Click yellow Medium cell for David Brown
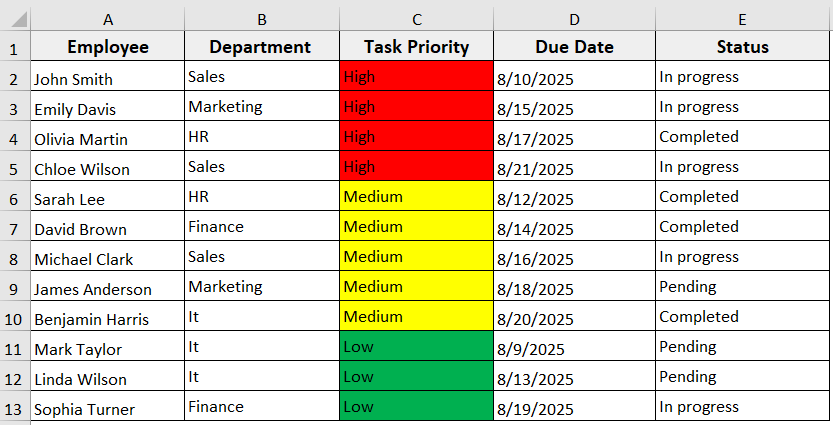Screen dimensions: 833x425 point(416,227)
